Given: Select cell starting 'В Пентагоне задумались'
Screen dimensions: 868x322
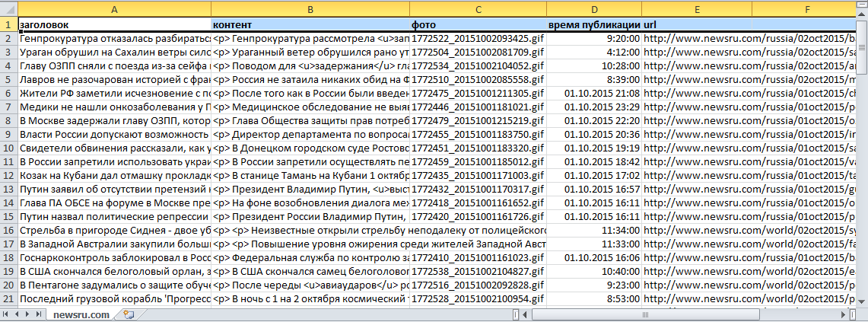Looking at the screenshot, I should click(115, 285).
